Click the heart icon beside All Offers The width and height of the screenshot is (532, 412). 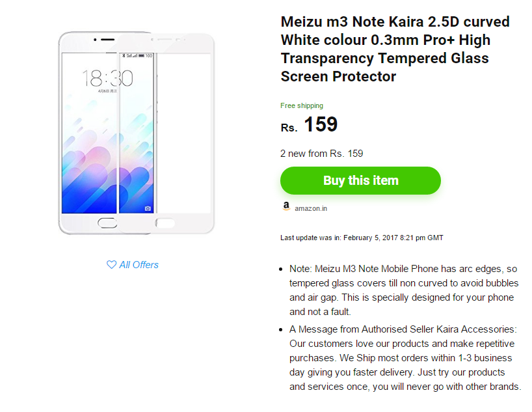[111, 265]
